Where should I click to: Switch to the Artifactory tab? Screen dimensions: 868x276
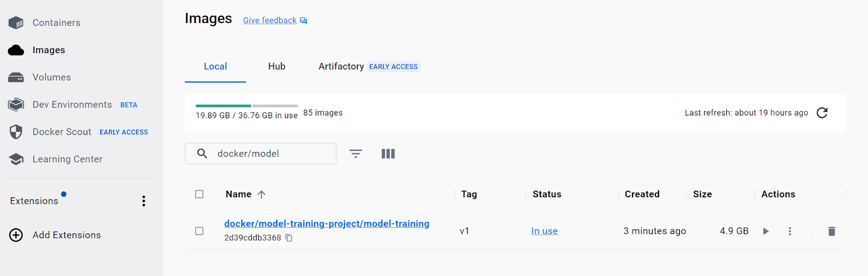point(341,67)
